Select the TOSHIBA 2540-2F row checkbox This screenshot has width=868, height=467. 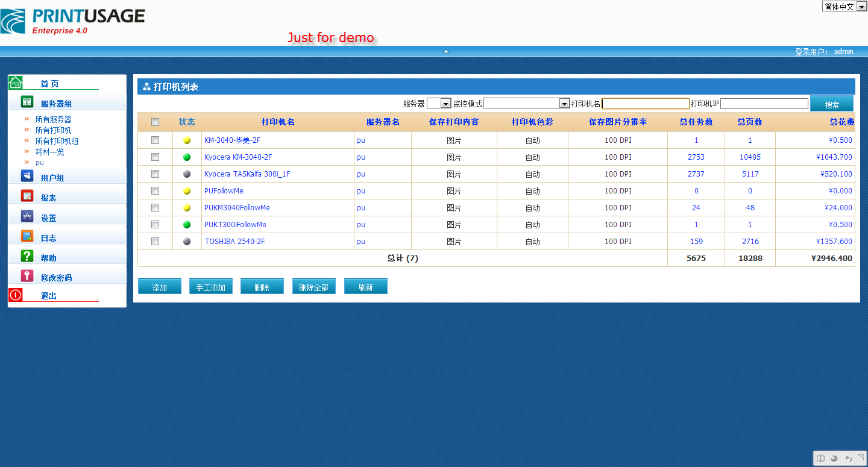click(155, 242)
